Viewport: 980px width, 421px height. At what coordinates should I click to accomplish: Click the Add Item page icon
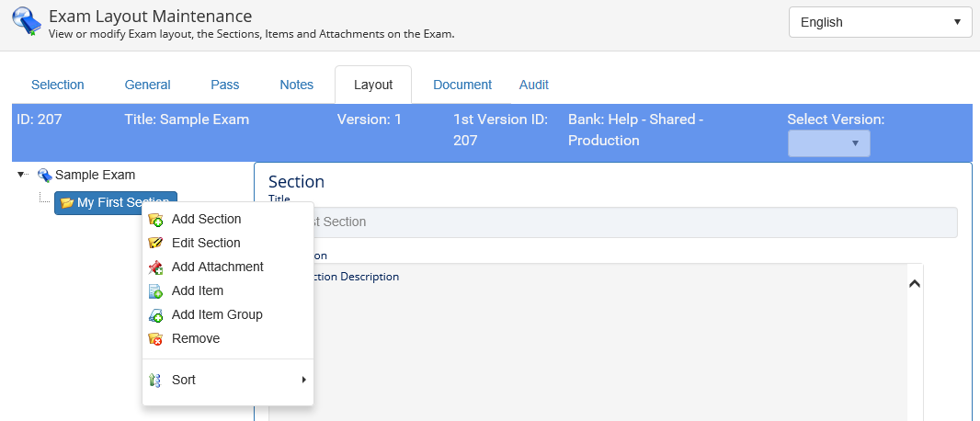[x=155, y=291]
